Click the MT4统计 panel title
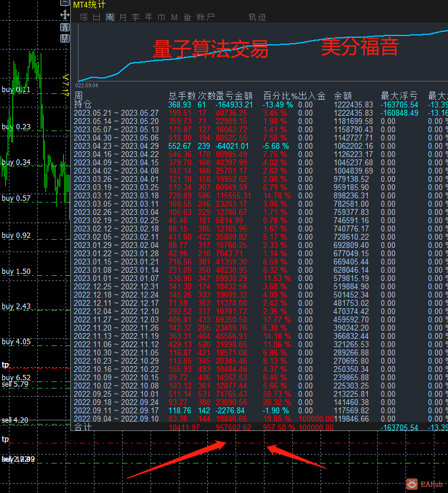448x493 pixels. coord(89,4)
